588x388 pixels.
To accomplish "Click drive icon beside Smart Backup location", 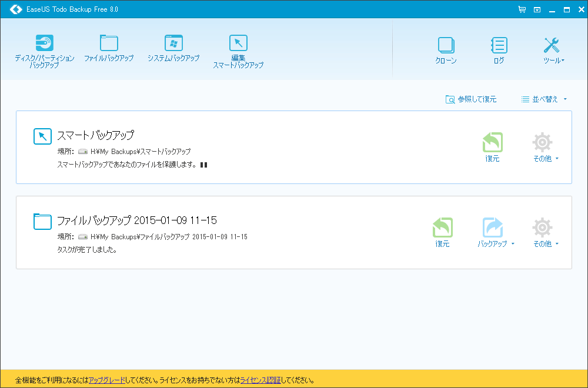I will tap(83, 152).
